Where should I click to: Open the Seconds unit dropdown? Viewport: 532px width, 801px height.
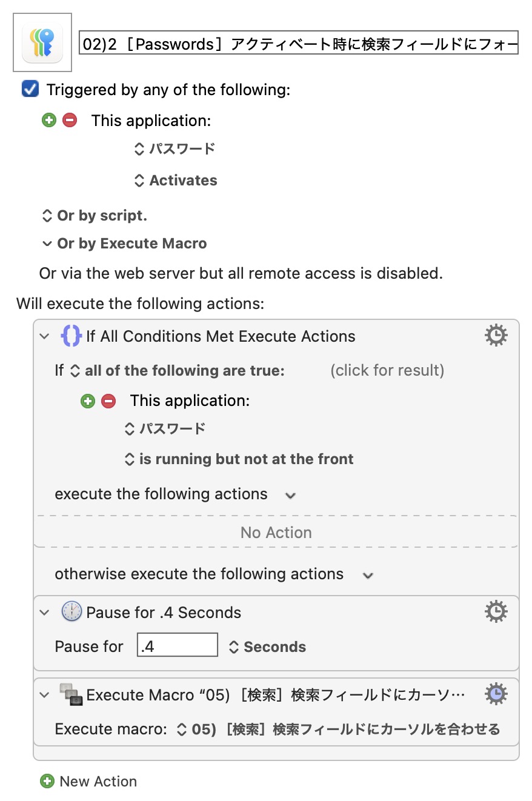[267, 646]
